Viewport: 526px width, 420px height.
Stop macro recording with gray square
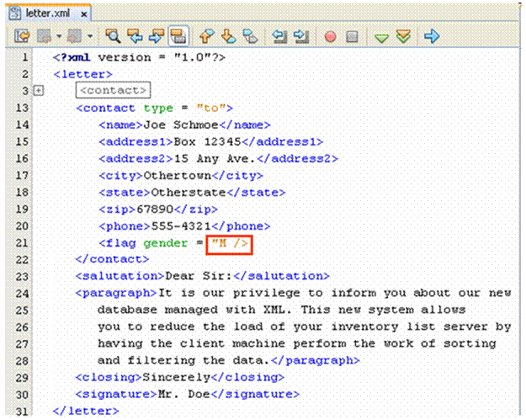click(x=352, y=36)
